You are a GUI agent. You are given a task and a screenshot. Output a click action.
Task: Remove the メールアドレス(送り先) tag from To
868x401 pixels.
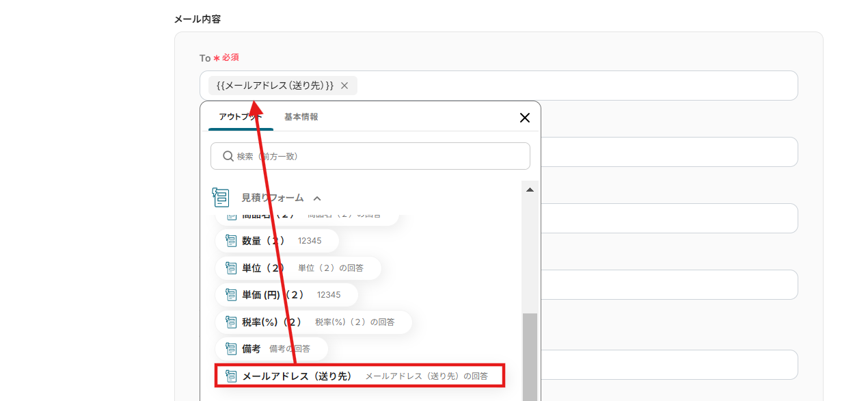point(344,86)
